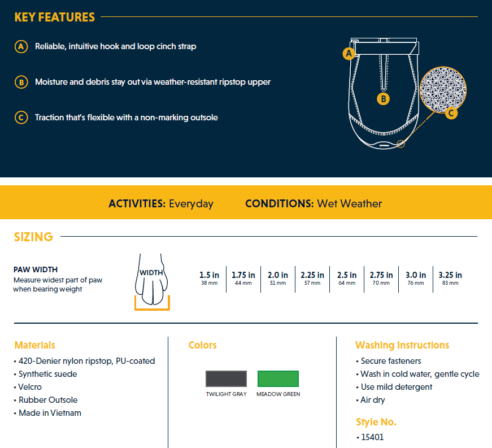Click the dog boot line drawing
The image size is (492, 448).
384,93
